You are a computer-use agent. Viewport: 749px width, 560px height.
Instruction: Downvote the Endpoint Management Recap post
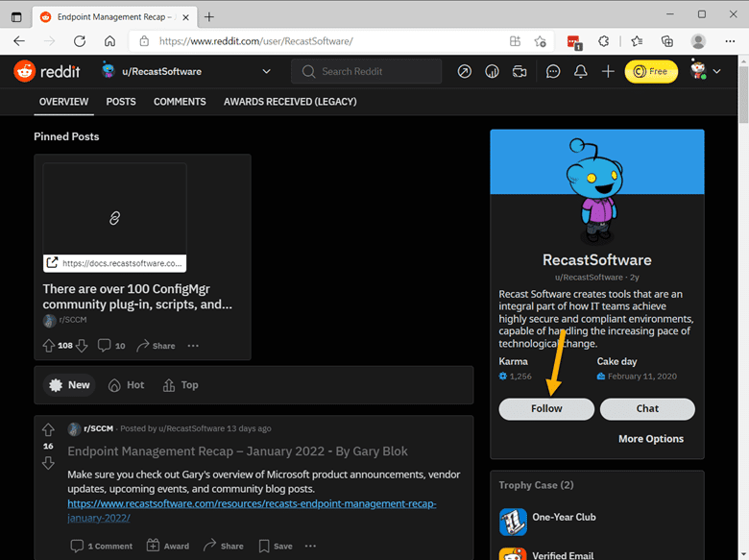pyautogui.click(x=48, y=463)
